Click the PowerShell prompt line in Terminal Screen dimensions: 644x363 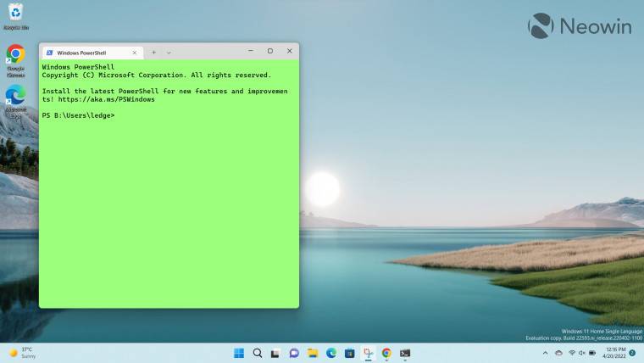point(79,115)
